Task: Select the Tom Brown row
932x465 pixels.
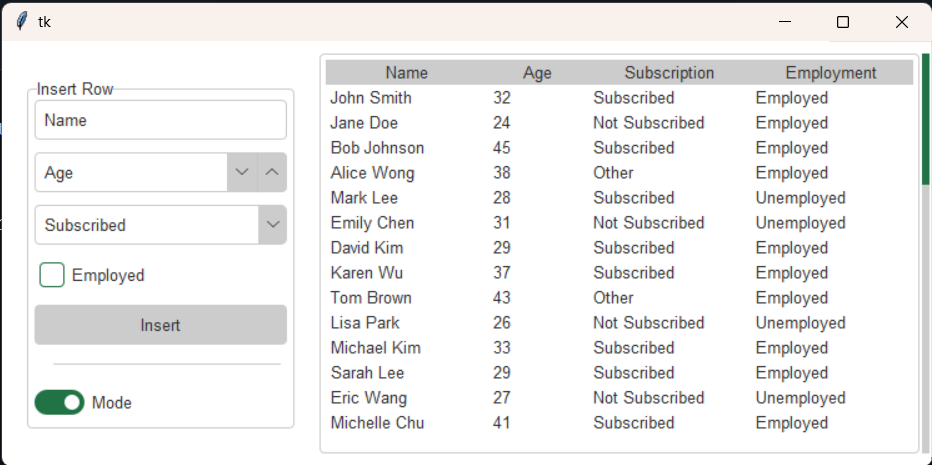Action: [619, 297]
